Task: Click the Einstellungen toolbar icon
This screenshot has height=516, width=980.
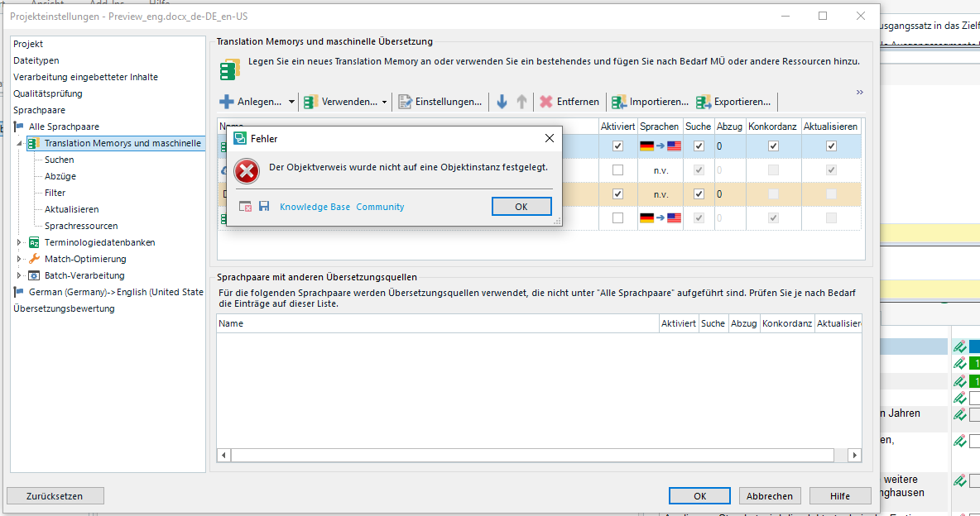Action: tap(405, 102)
